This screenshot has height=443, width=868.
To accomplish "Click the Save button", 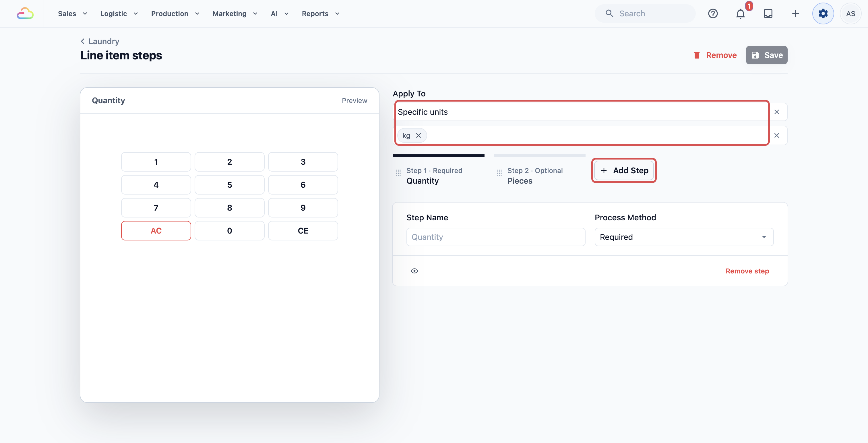I will click(766, 55).
